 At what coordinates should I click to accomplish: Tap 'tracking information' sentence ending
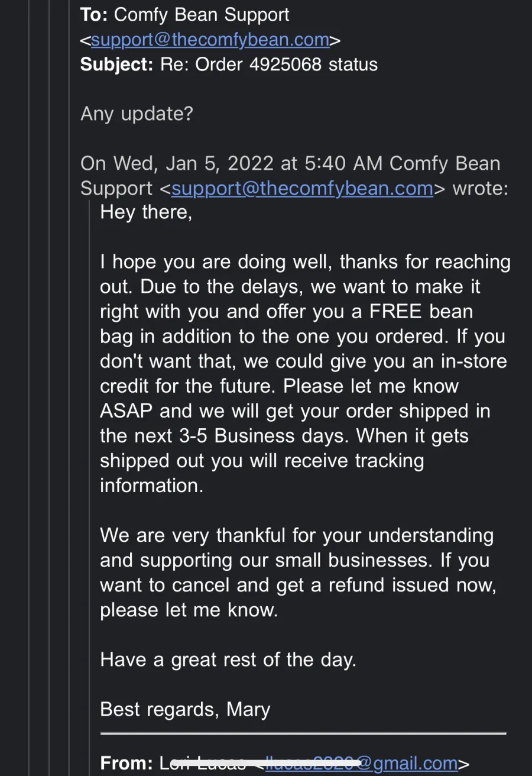262,473
